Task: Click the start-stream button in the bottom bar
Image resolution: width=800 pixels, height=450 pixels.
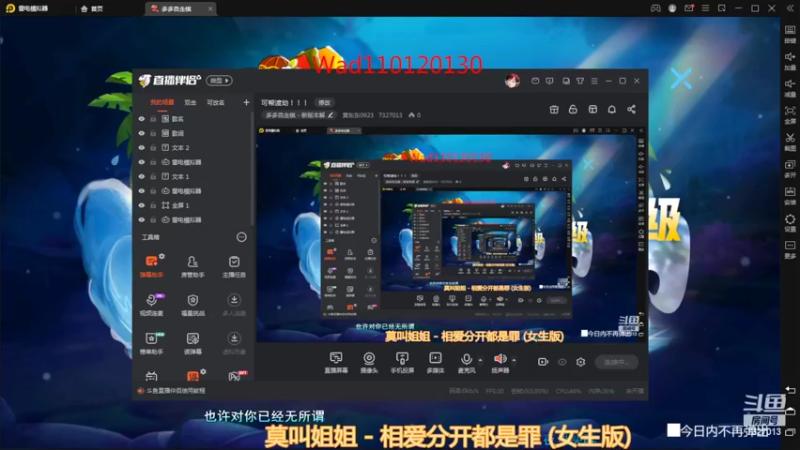Action: (616, 362)
